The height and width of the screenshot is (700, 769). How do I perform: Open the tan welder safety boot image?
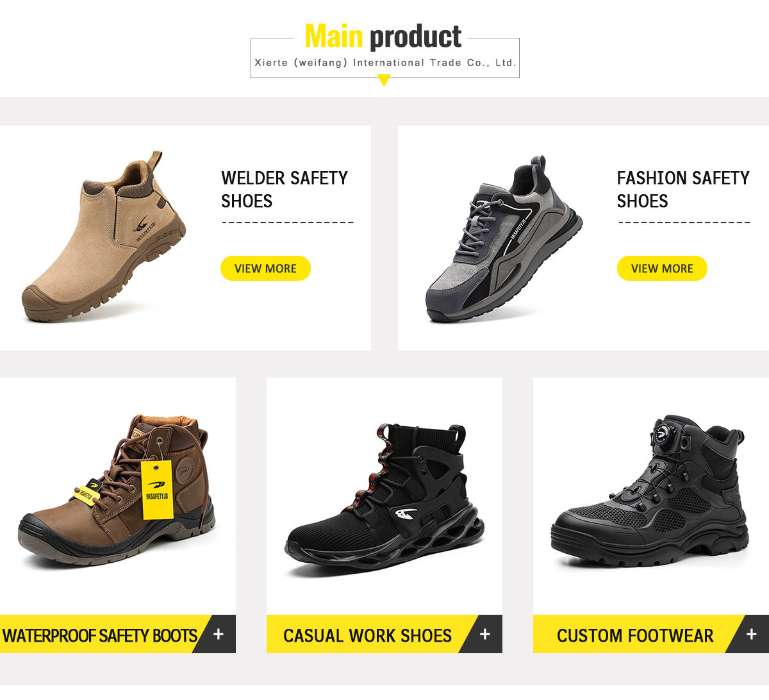pyautogui.click(x=103, y=237)
